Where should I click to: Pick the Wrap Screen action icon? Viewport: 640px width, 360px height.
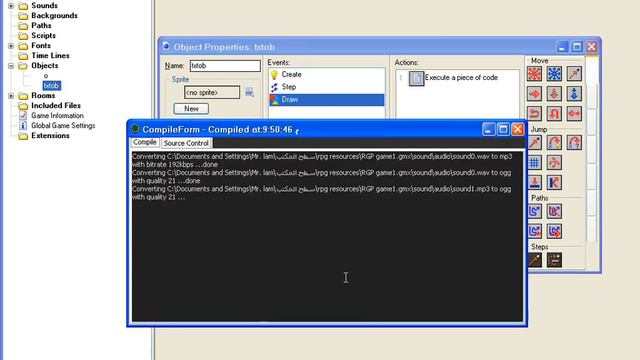pos(554,162)
